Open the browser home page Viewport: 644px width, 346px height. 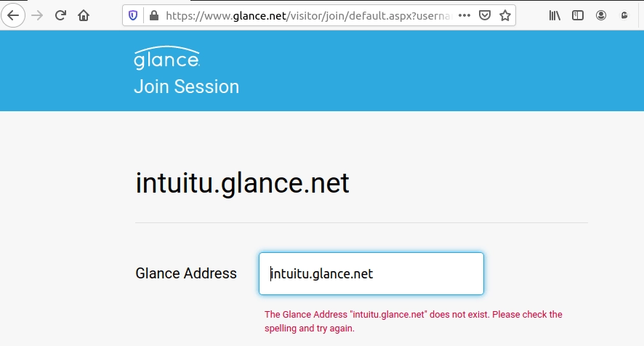[x=84, y=15]
